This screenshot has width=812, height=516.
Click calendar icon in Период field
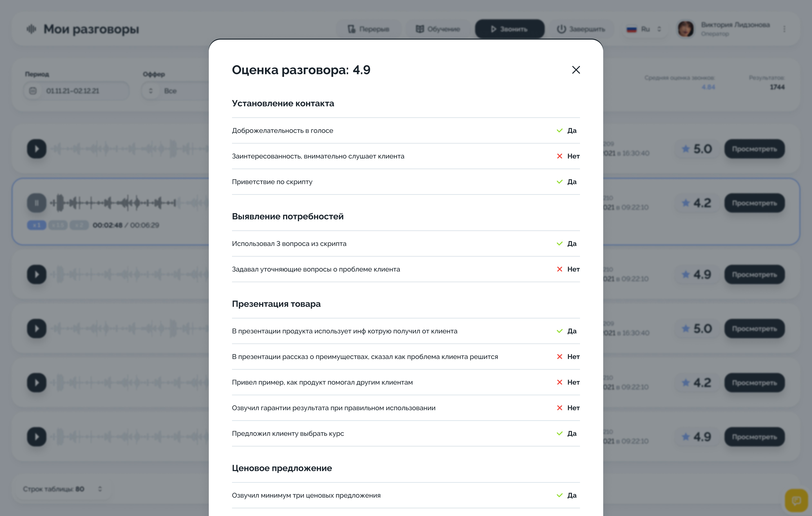33,91
